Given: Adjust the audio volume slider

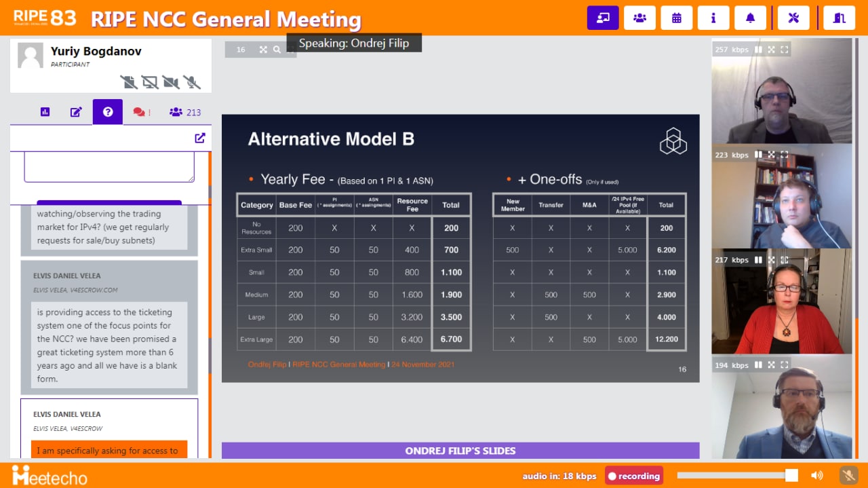Looking at the screenshot, I should (x=738, y=475).
